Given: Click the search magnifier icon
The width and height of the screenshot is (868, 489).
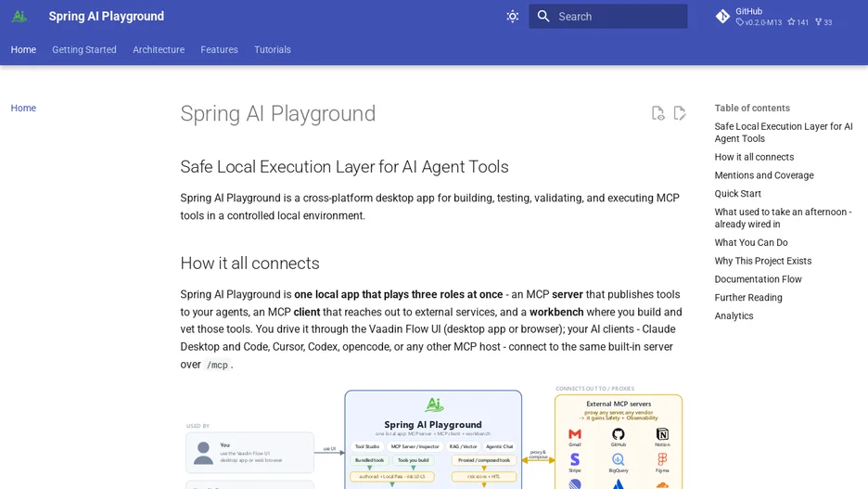Looking at the screenshot, I should coord(543,17).
